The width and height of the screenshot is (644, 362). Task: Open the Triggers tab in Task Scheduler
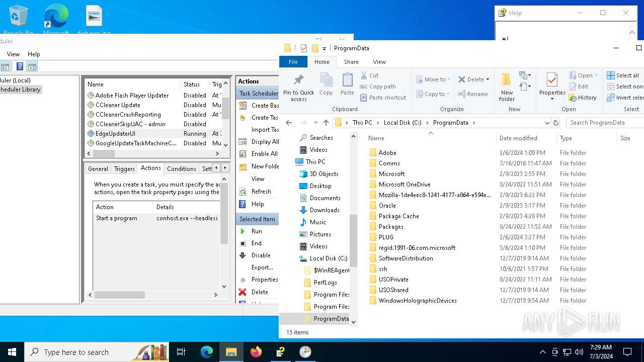(x=124, y=169)
